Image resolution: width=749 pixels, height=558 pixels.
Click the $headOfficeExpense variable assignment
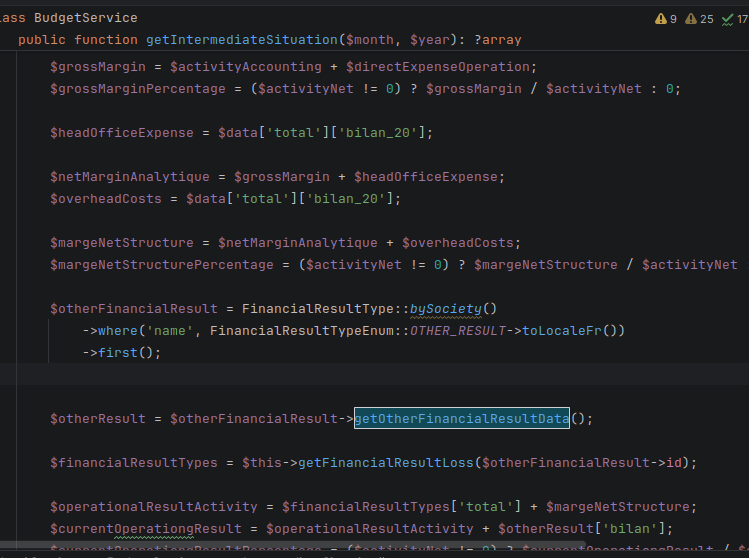(122, 133)
